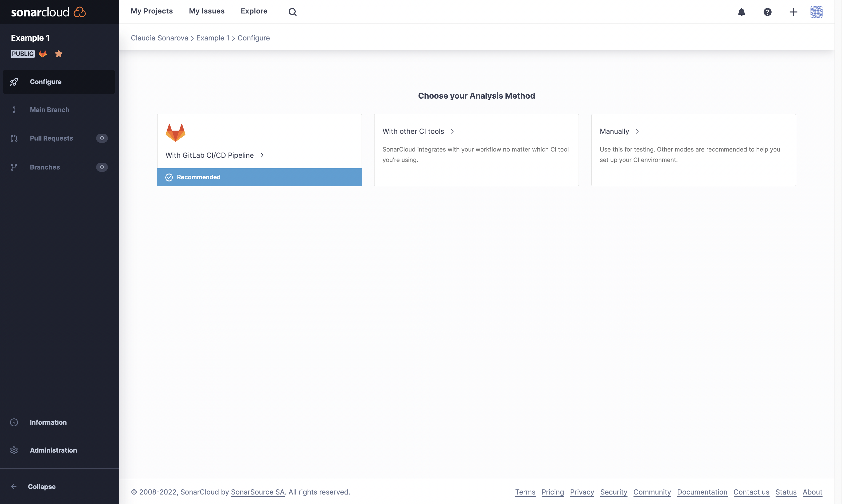Open My Projects in top menu

coord(152,11)
